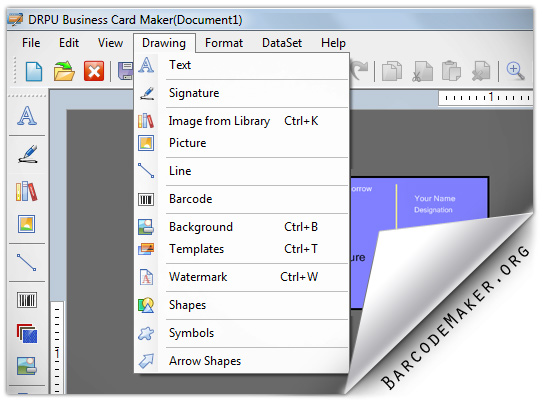Viewport: 550px width, 400px height.
Task: Choose Arrow Shapes from the Drawing menu
Action: 242,361
